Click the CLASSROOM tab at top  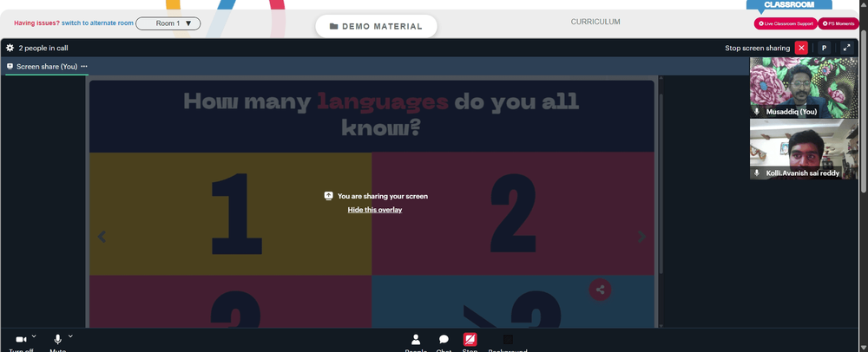click(789, 4)
